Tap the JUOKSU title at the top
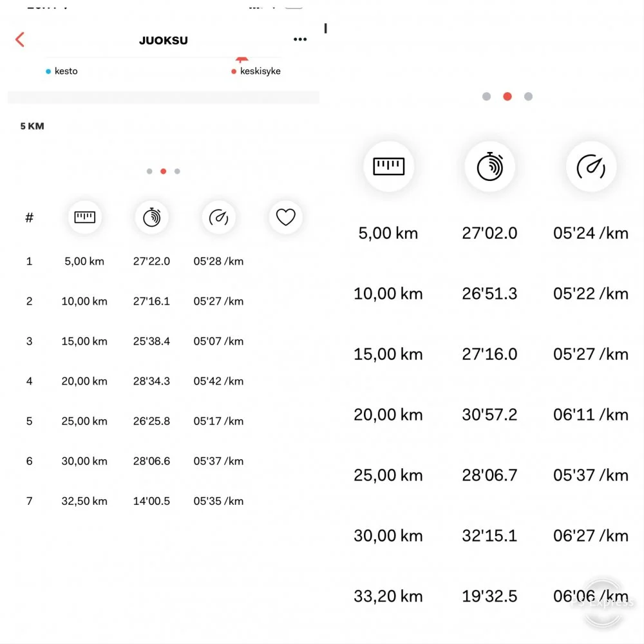Viewport: 644px width, 644px height. tap(164, 41)
